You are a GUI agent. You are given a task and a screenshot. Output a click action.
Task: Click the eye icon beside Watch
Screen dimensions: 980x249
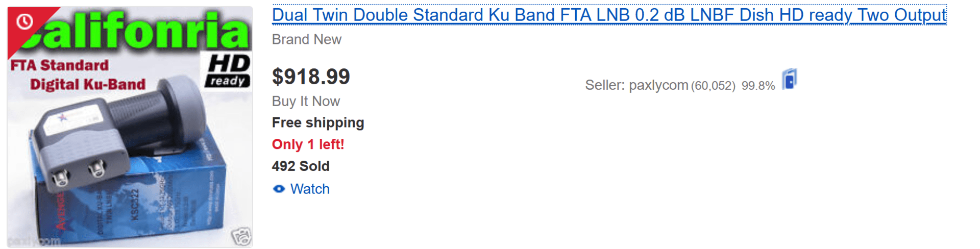coord(279,189)
